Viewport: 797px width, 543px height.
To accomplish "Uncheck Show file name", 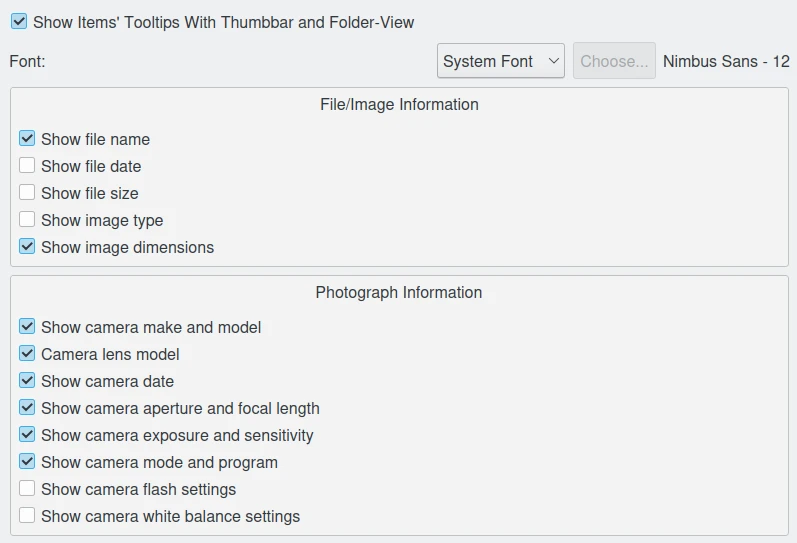I will (27, 139).
